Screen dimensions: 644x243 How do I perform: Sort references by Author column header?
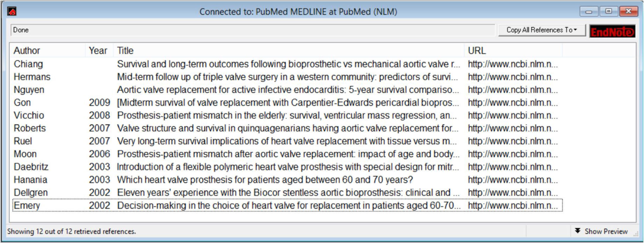pyautogui.click(x=27, y=51)
